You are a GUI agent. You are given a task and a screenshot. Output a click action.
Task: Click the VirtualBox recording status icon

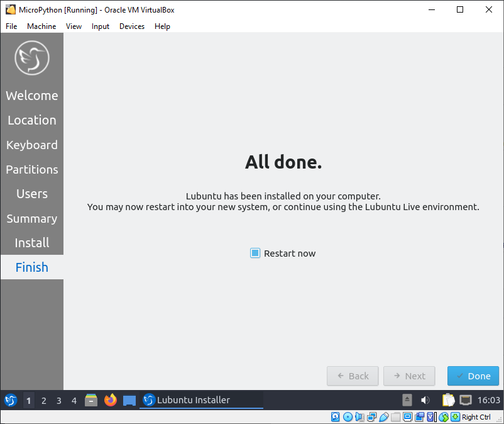(419, 417)
